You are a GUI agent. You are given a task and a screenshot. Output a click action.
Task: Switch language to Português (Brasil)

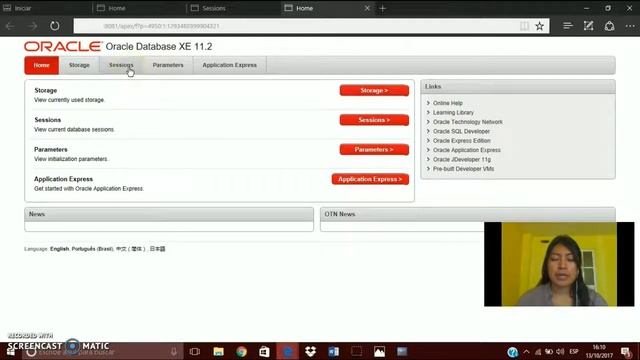(x=92, y=249)
